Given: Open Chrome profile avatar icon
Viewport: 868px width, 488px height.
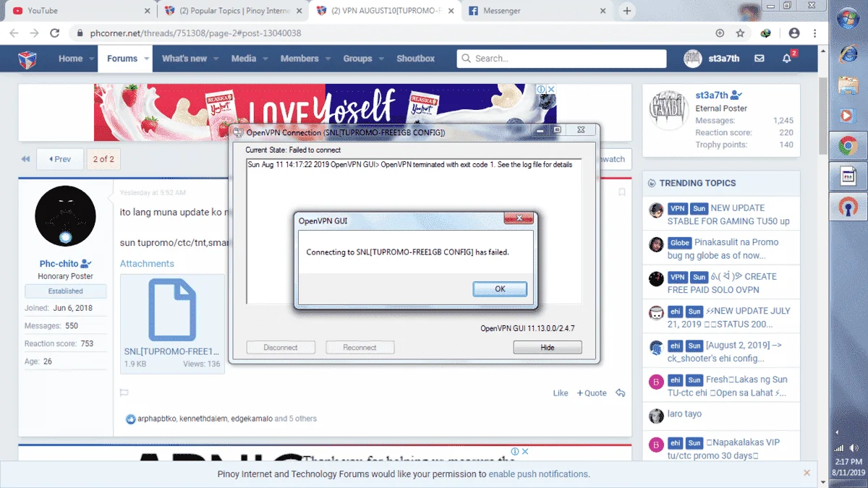Looking at the screenshot, I should pos(794,33).
